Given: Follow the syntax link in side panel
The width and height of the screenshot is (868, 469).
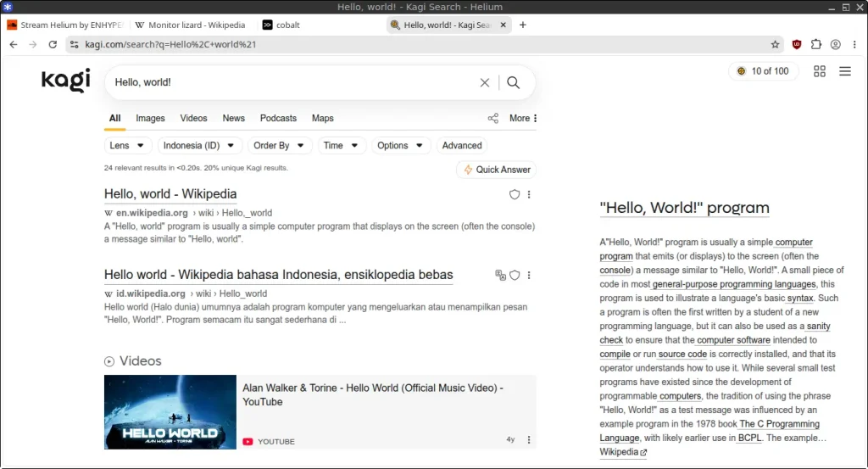Looking at the screenshot, I should [x=800, y=298].
